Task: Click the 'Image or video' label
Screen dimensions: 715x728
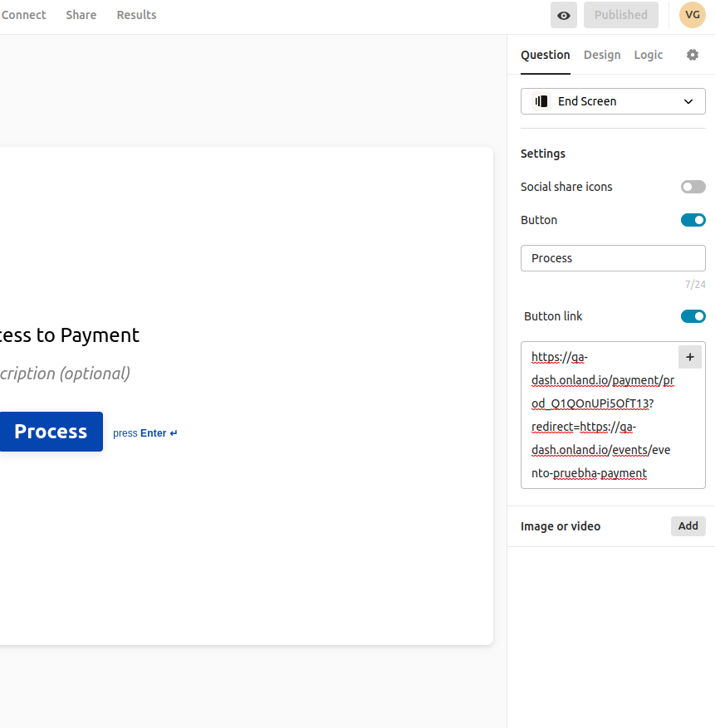Action: 561,526
